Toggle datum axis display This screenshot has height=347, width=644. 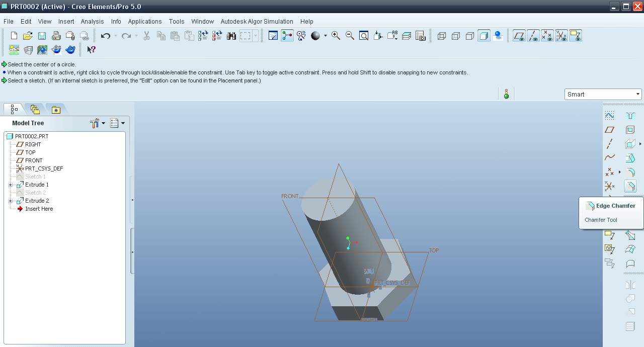533,36
